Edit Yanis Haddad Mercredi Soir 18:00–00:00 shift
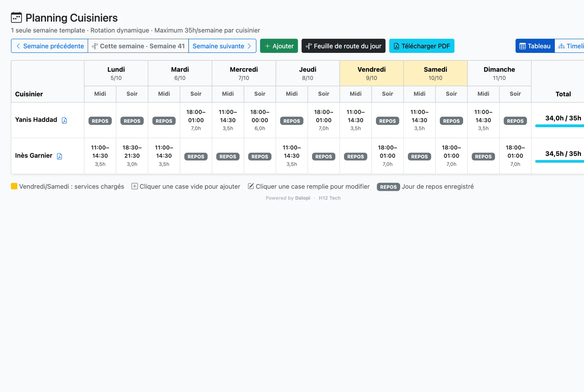 (260, 120)
